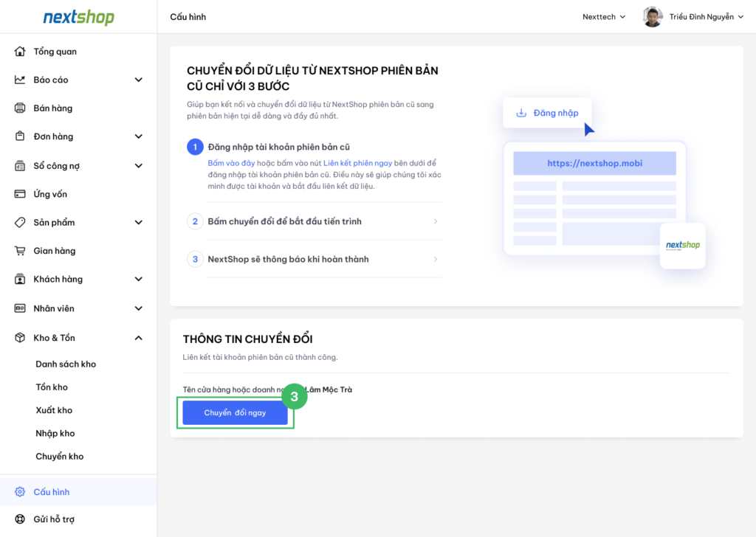Open the Nexttech store dropdown
Screen dimensions: 756x537
[x=604, y=17]
